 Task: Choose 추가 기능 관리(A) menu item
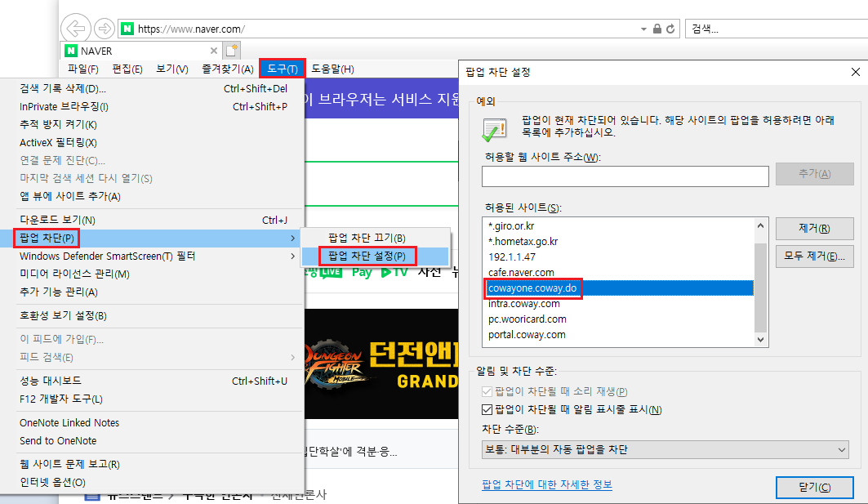point(154,292)
